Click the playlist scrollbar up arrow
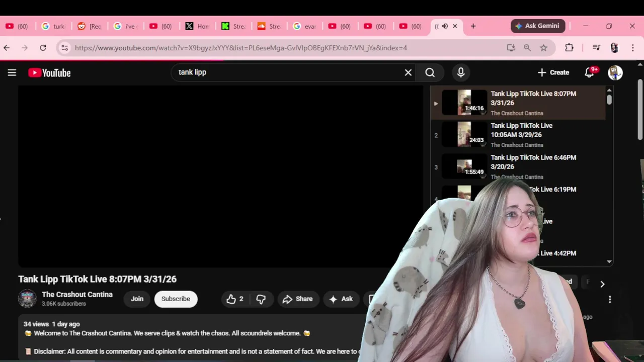This screenshot has width=644, height=362. [x=609, y=90]
